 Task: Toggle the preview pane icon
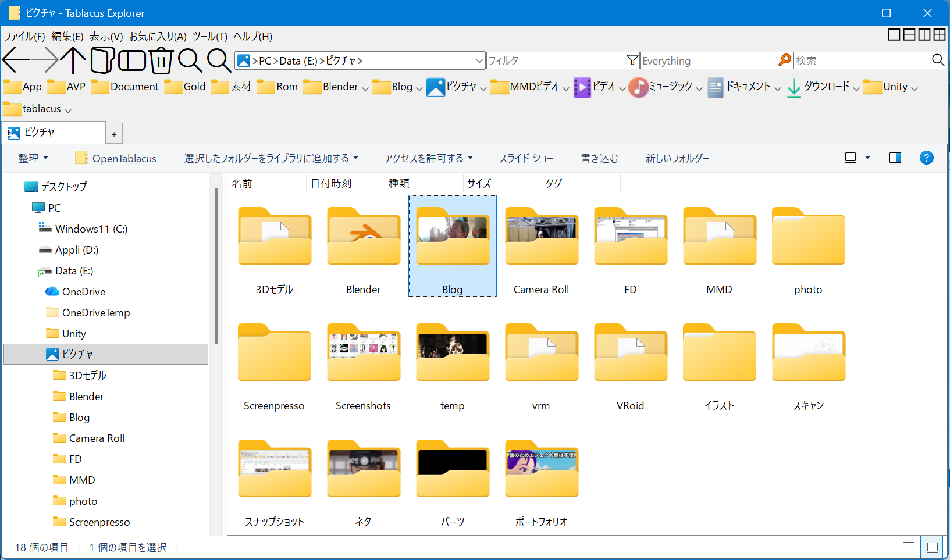[x=895, y=158]
